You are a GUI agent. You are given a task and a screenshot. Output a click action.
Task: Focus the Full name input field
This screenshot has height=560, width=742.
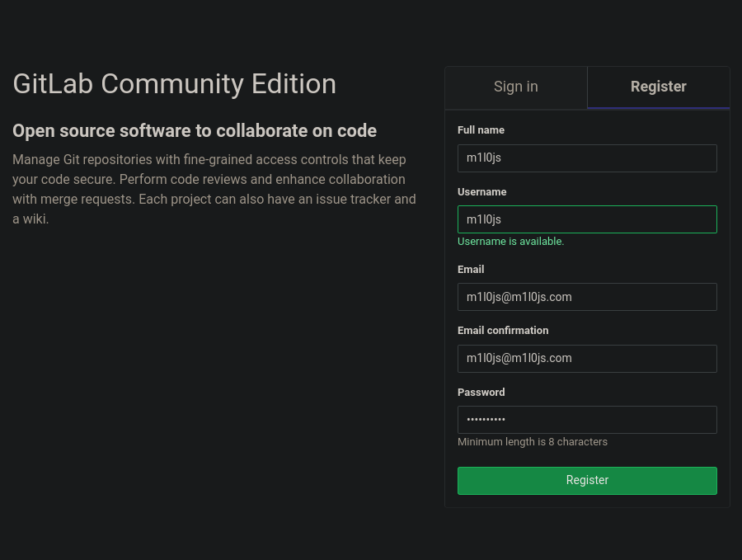point(587,158)
